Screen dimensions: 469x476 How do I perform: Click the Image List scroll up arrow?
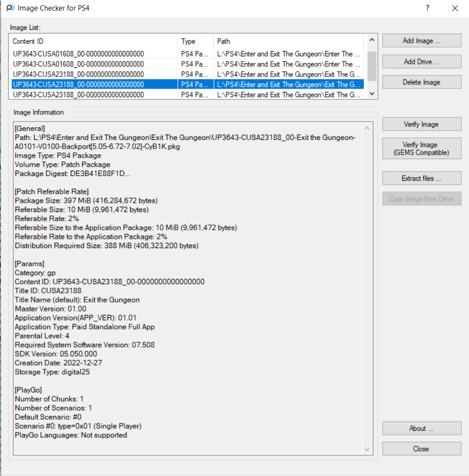[372, 40]
